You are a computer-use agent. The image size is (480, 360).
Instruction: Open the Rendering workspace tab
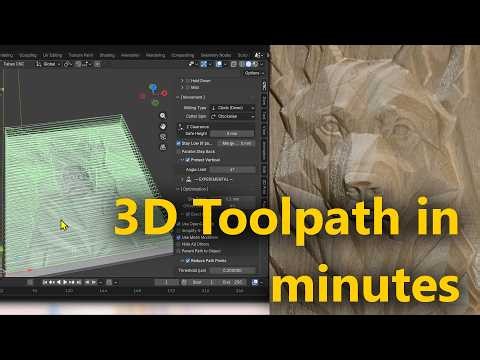coord(155,55)
